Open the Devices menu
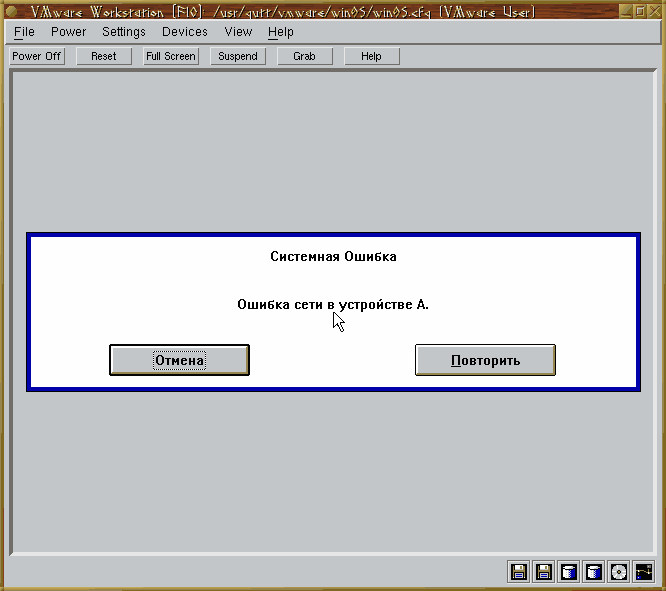 (x=185, y=32)
